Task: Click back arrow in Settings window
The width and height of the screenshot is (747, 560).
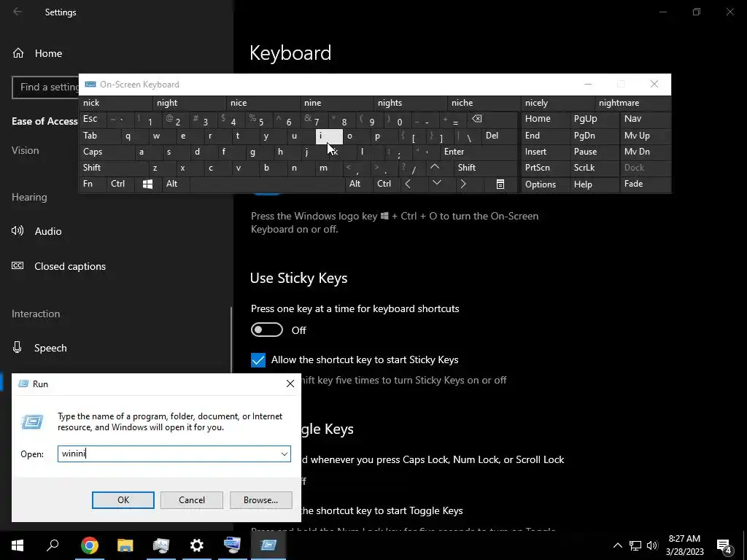Action: click(x=18, y=12)
